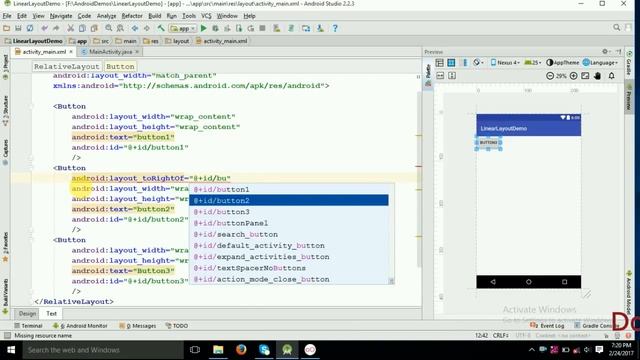Show Design and Blueprint side by side
Screen dimensions: 640x360
click(464, 62)
